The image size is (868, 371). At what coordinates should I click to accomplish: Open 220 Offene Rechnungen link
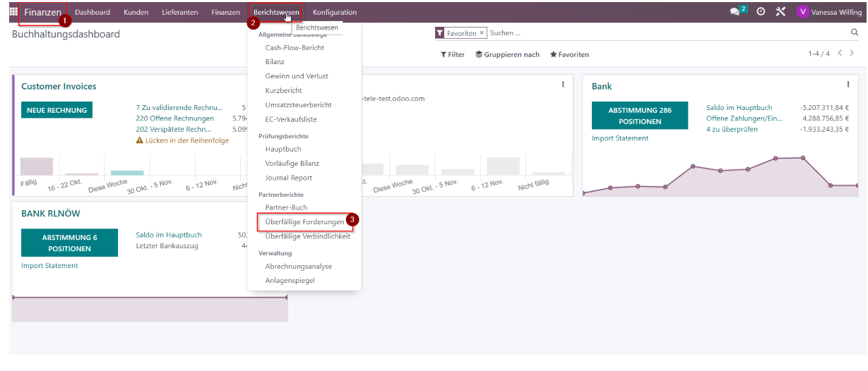pos(174,118)
